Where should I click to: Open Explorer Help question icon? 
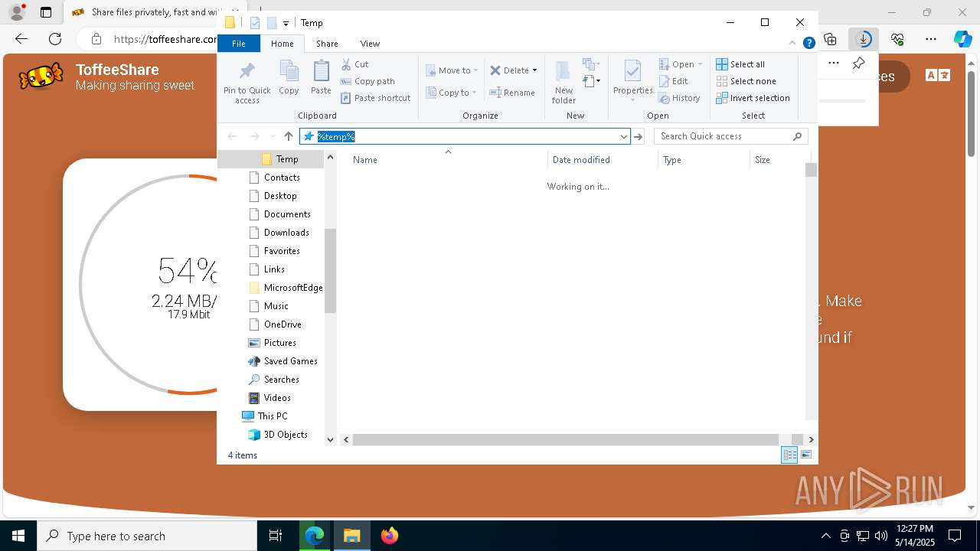[808, 44]
